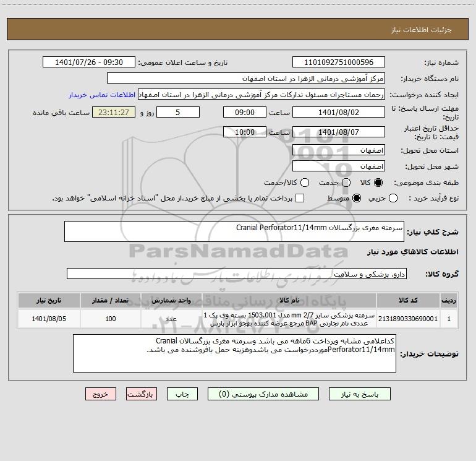Click the اطلاعات کالاهای مورد نیاز heading
Screen dimensions: 476x461
[412, 252]
